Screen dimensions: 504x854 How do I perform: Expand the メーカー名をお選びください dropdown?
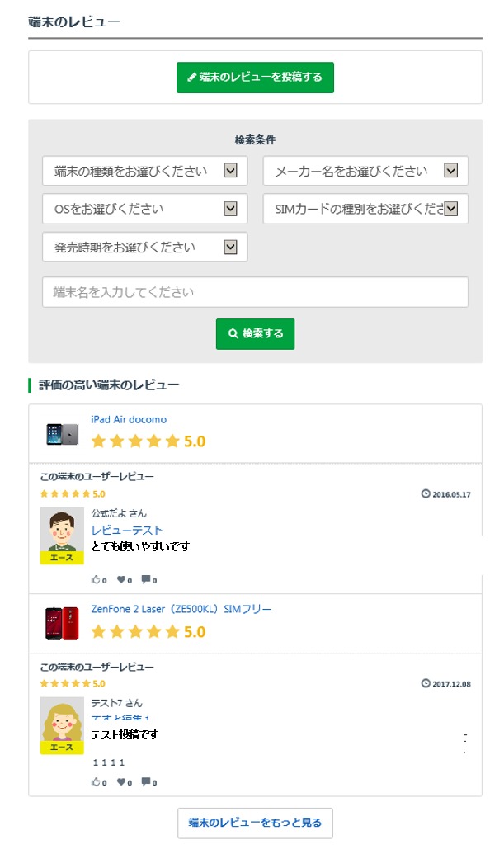(365, 171)
